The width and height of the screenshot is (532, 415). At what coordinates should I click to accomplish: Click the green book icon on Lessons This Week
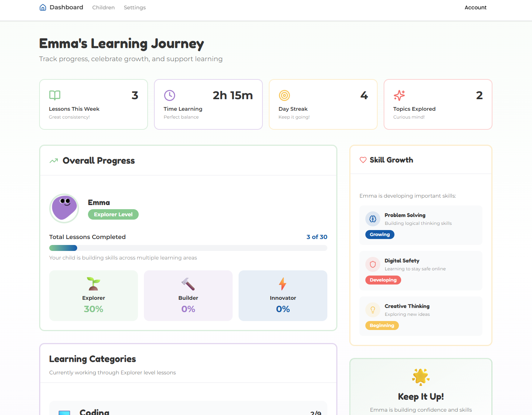tap(55, 95)
